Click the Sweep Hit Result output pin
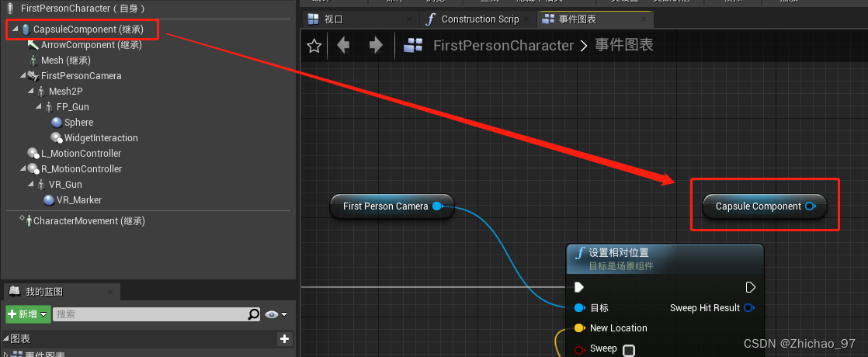 click(x=749, y=308)
